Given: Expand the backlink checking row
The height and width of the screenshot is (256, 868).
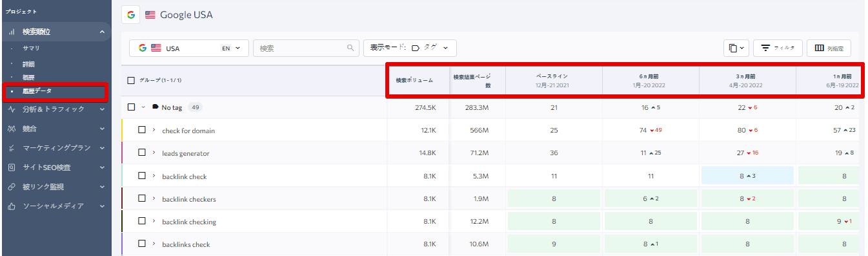Looking at the screenshot, I should (x=154, y=222).
